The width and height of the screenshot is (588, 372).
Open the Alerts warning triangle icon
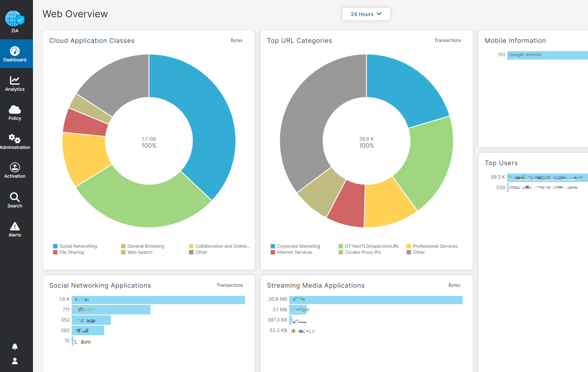pos(15,226)
